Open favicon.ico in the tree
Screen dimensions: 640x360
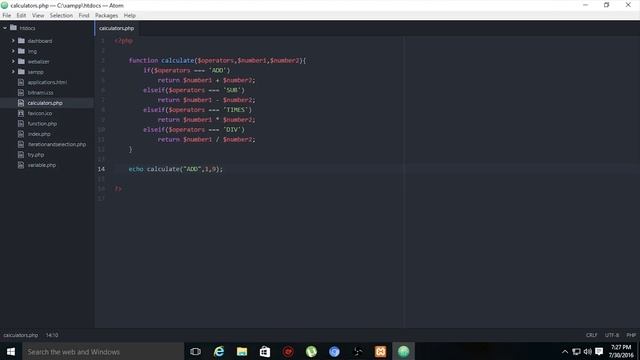click(x=40, y=113)
